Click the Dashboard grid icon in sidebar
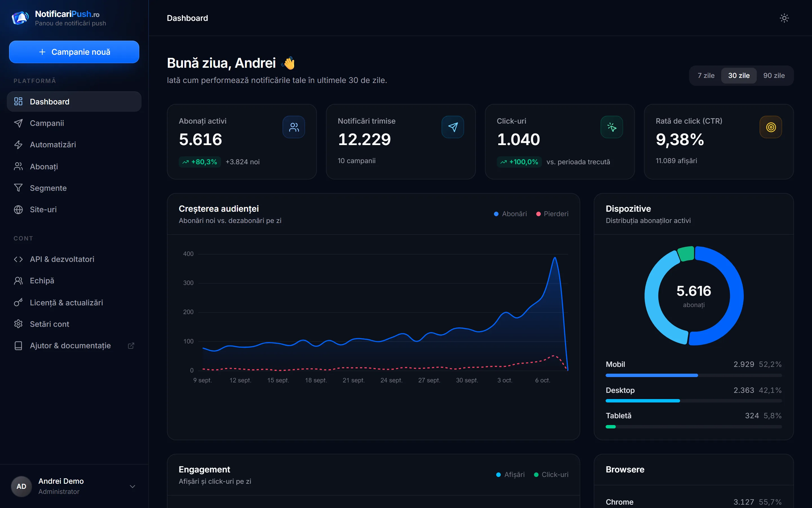812x508 pixels. [18, 102]
